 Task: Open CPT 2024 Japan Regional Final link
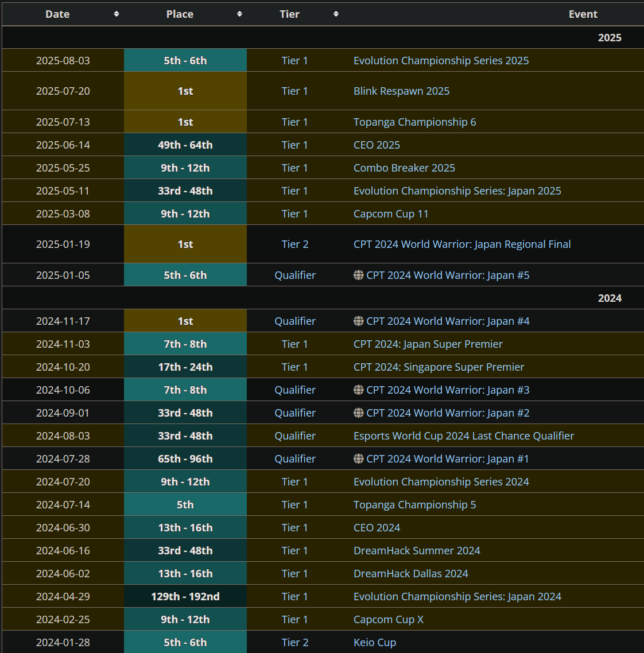(x=462, y=244)
